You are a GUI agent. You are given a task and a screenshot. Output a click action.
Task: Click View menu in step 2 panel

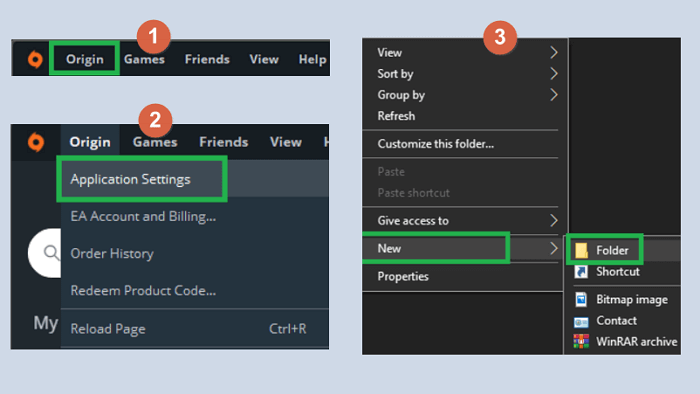pyautogui.click(x=286, y=142)
